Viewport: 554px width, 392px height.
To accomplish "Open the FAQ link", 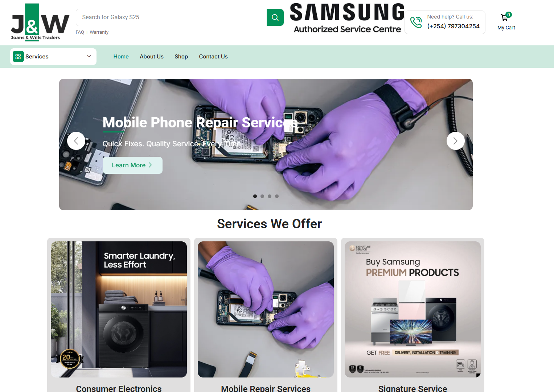I will click(80, 32).
